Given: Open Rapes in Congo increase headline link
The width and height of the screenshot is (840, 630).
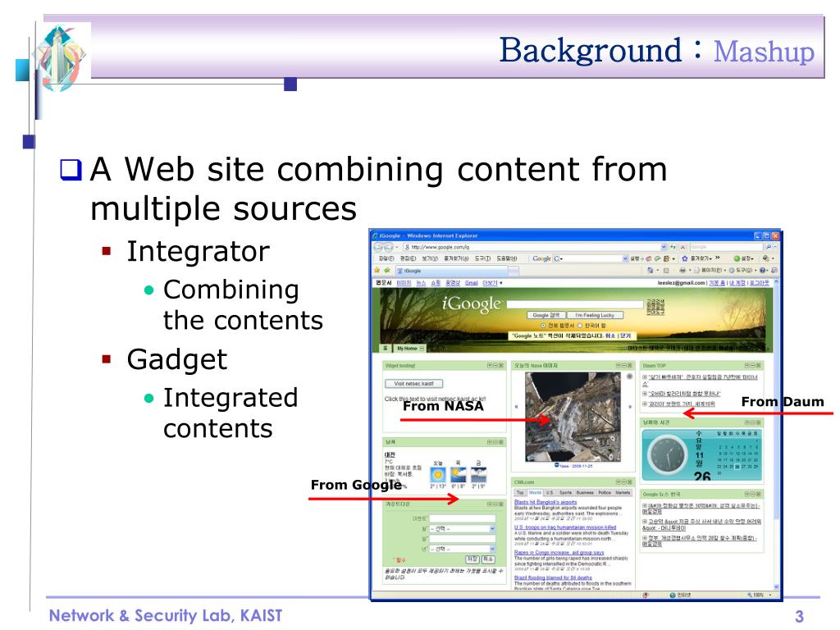Looking at the screenshot, I should [559, 552].
